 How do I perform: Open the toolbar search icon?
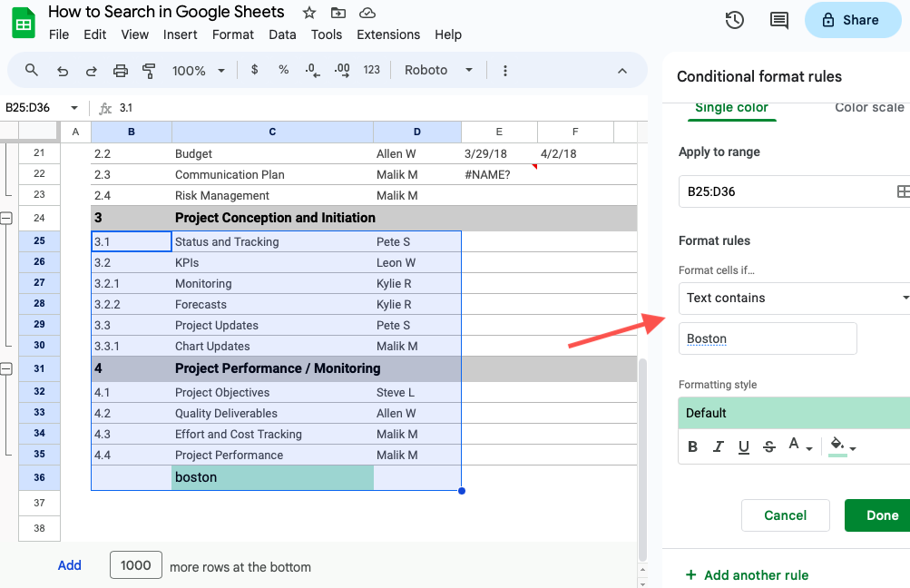click(31, 70)
